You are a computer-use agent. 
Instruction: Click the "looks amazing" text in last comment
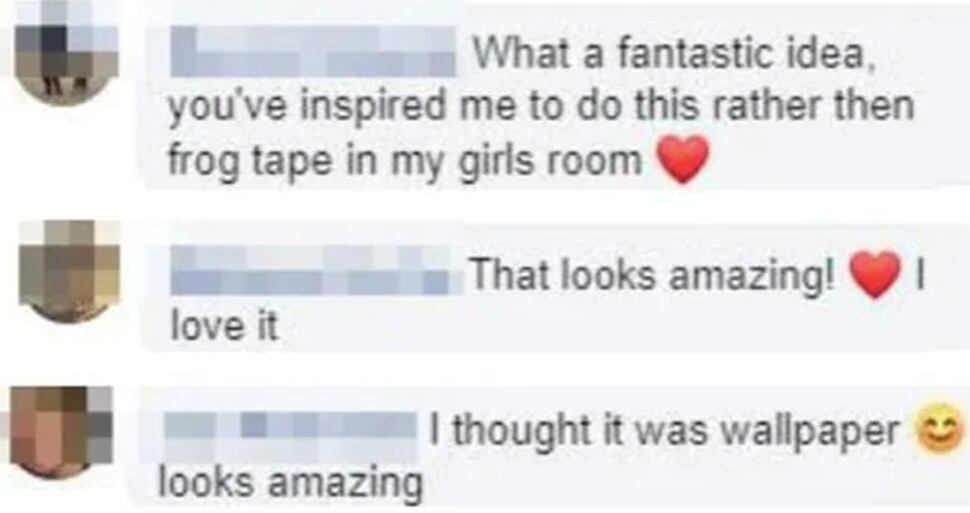291,484
